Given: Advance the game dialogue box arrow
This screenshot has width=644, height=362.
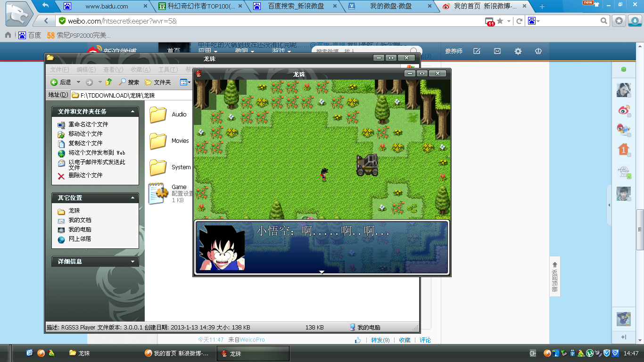Looking at the screenshot, I should 322,272.
